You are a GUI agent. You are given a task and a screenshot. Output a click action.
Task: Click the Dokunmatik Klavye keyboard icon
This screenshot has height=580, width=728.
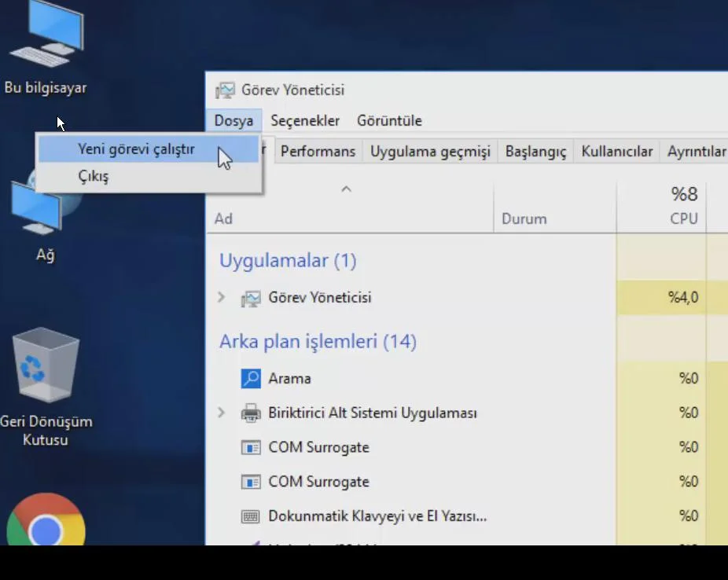tap(251, 516)
